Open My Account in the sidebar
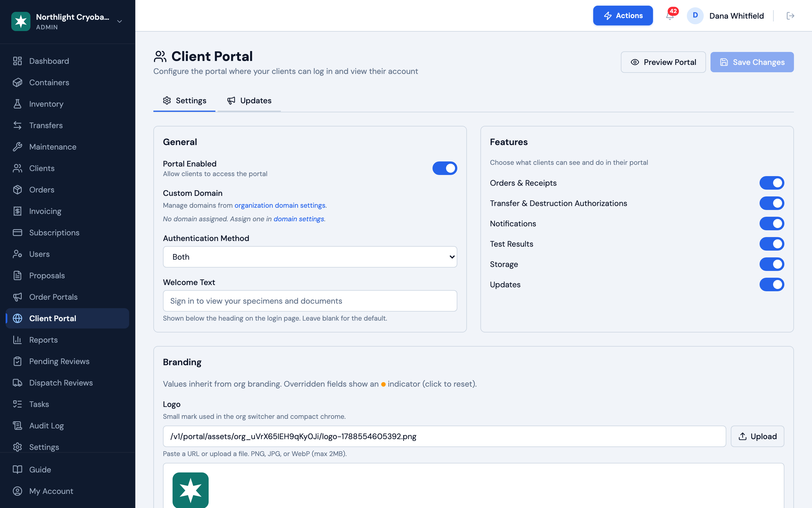 click(x=67, y=491)
